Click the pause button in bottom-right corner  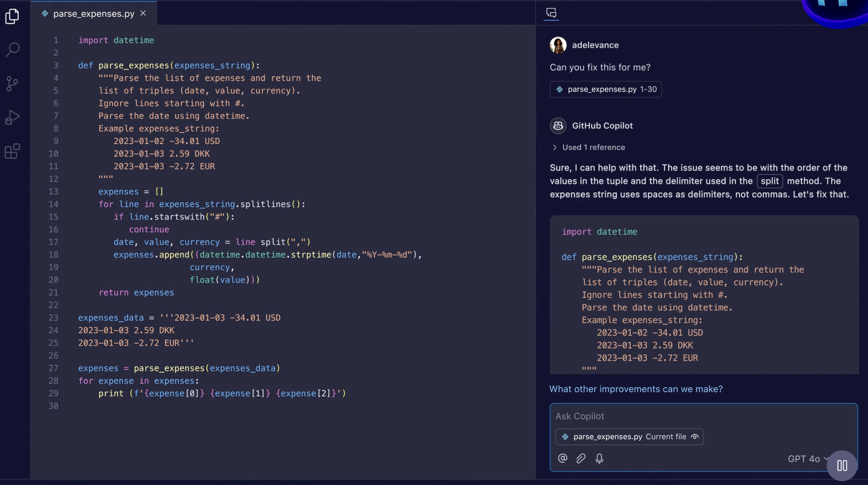coord(842,466)
